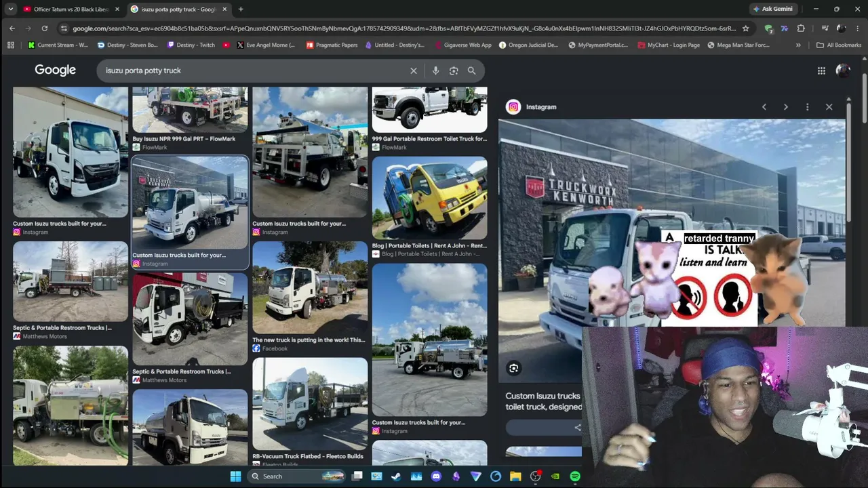The width and height of the screenshot is (868, 488).
Task: Reload the current page
Action: 45,28
